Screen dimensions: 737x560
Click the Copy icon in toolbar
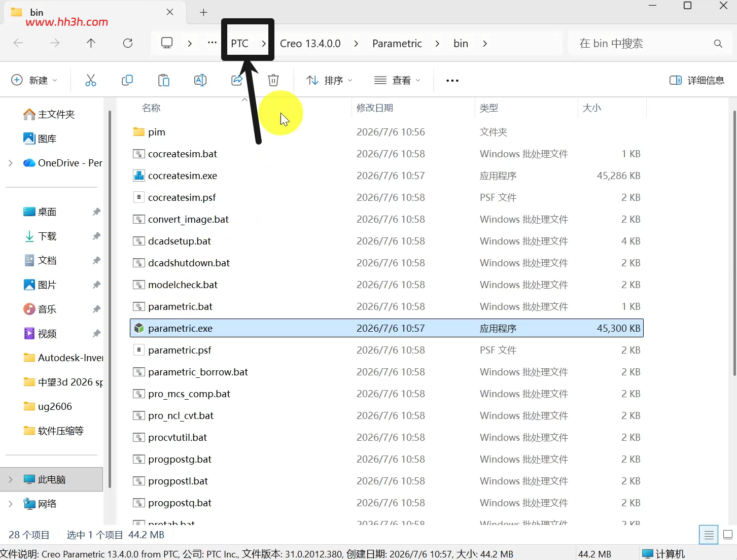(x=127, y=80)
